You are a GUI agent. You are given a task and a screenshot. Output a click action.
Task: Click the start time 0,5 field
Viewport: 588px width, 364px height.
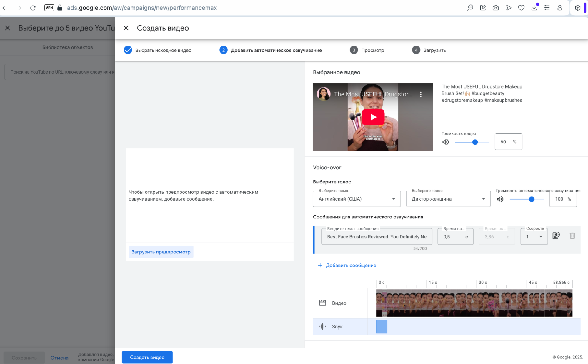tap(455, 237)
